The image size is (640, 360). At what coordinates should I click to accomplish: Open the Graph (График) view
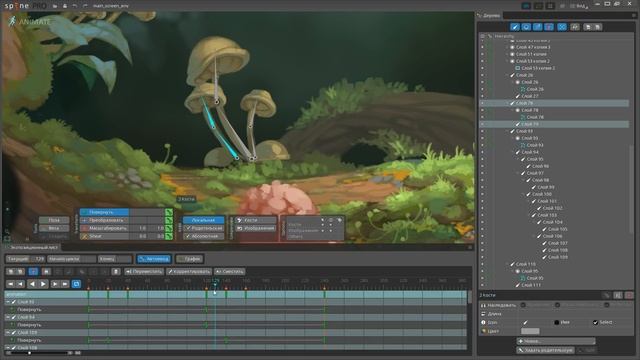[x=190, y=259]
